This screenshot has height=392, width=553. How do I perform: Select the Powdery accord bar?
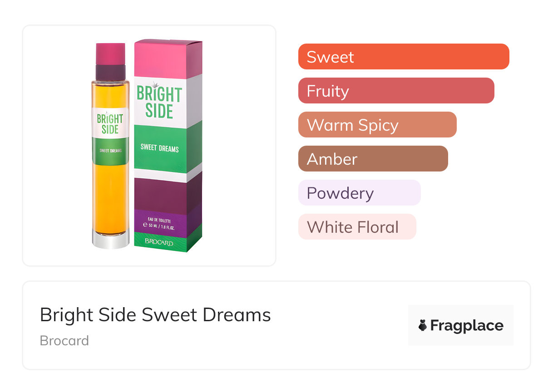(359, 193)
